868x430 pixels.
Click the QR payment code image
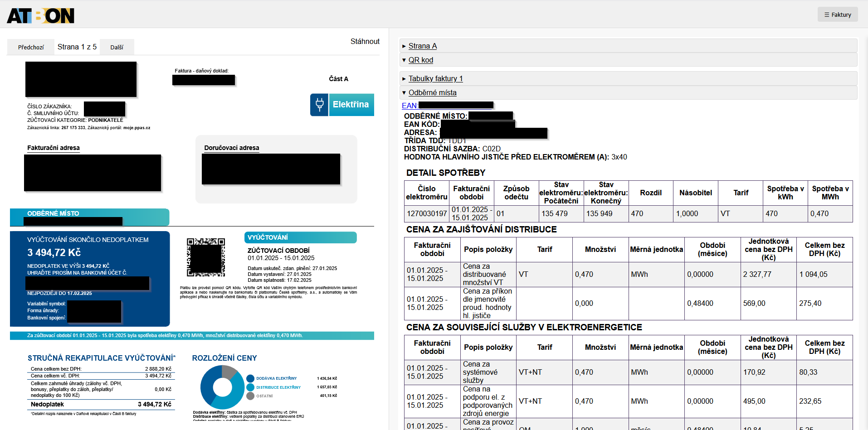(206, 257)
